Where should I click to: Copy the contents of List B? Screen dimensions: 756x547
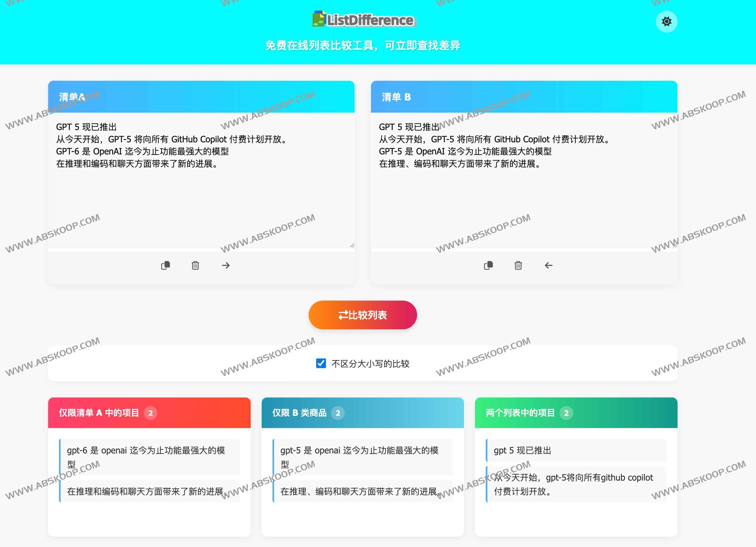tap(488, 265)
